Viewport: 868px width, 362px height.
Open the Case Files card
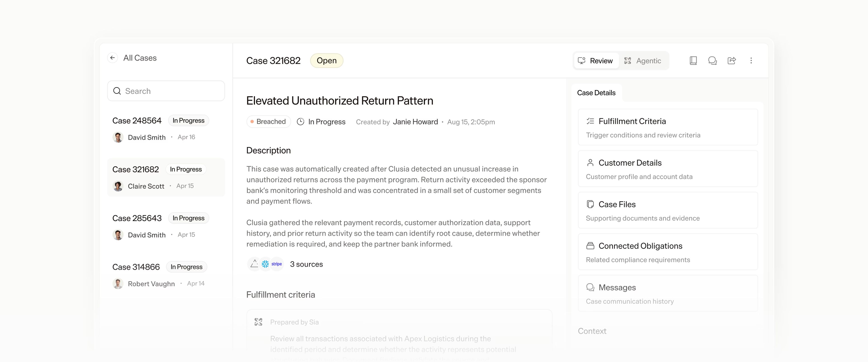(x=668, y=210)
